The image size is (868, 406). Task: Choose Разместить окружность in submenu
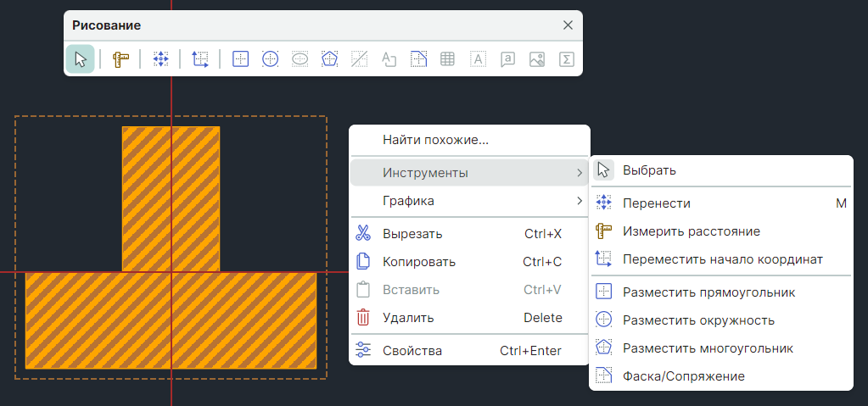pos(698,320)
